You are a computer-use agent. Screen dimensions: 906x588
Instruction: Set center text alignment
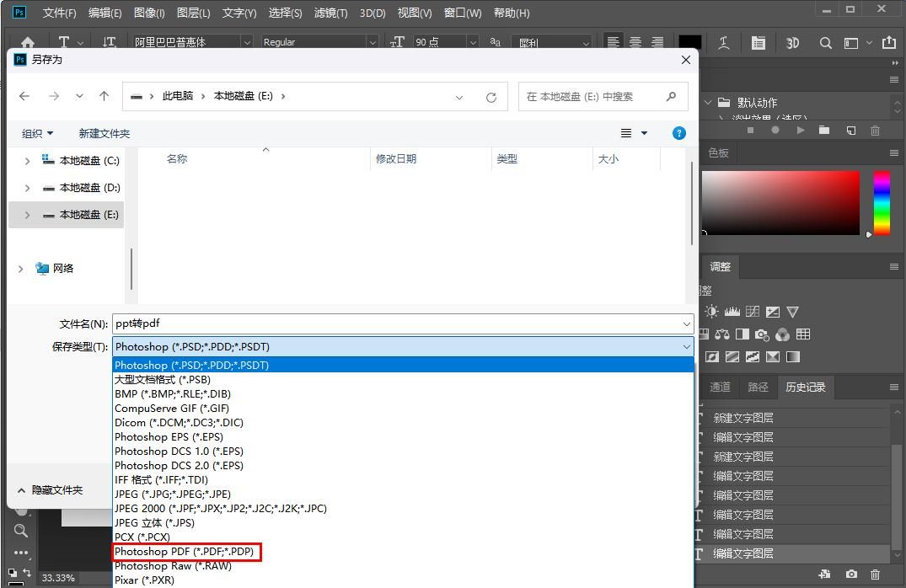tap(635, 42)
